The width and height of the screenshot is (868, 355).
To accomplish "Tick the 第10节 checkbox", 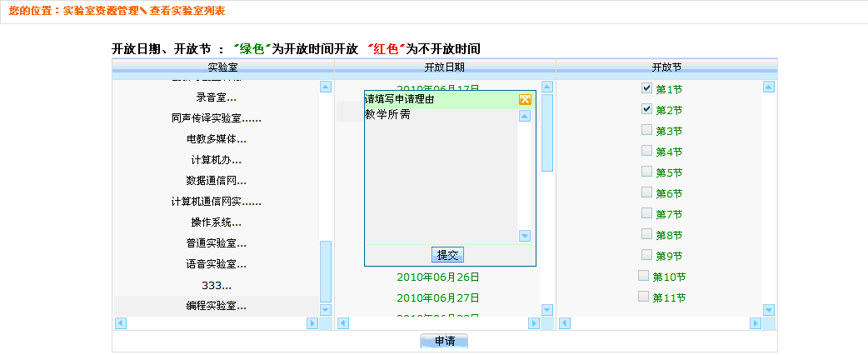I will (x=643, y=275).
